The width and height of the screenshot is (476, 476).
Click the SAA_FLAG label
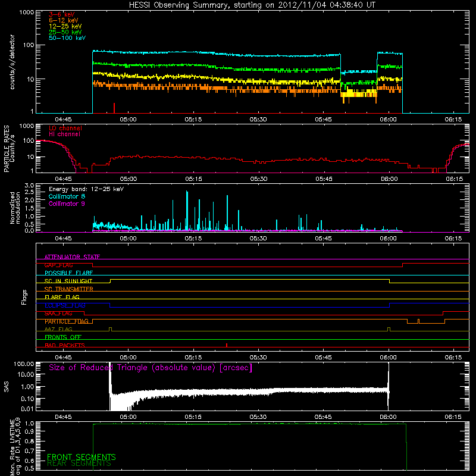pyautogui.click(x=58, y=314)
